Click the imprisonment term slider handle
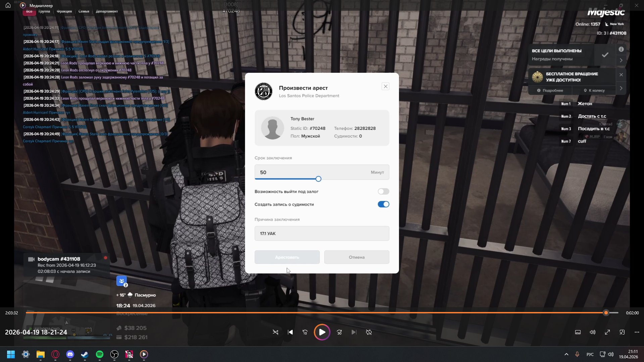The width and height of the screenshot is (644, 362). point(318,179)
